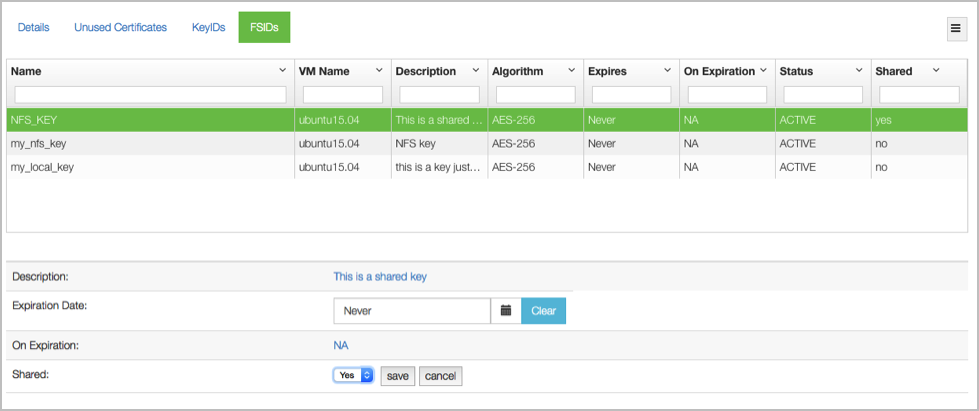
Task: Click the save button
Action: click(398, 376)
